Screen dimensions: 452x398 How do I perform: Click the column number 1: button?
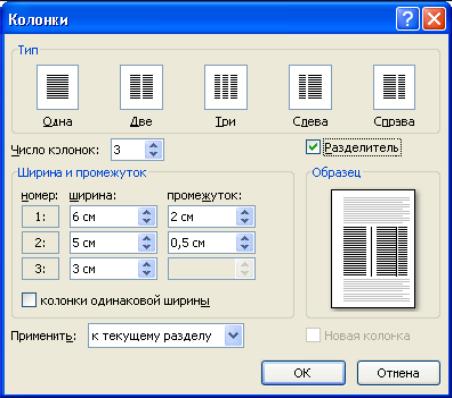(x=40, y=217)
